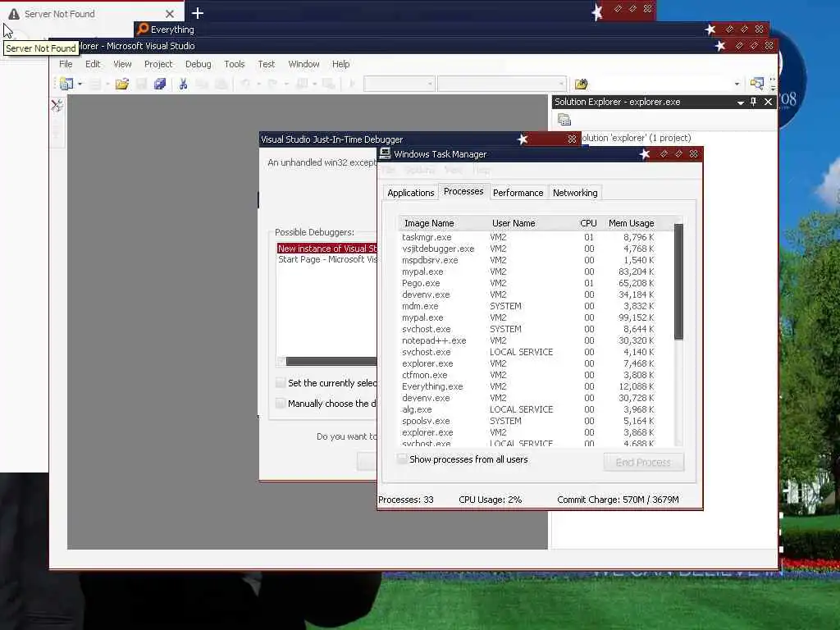
Task: Click the Properties icon in Solution Explorer panel
Action: tap(564, 120)
